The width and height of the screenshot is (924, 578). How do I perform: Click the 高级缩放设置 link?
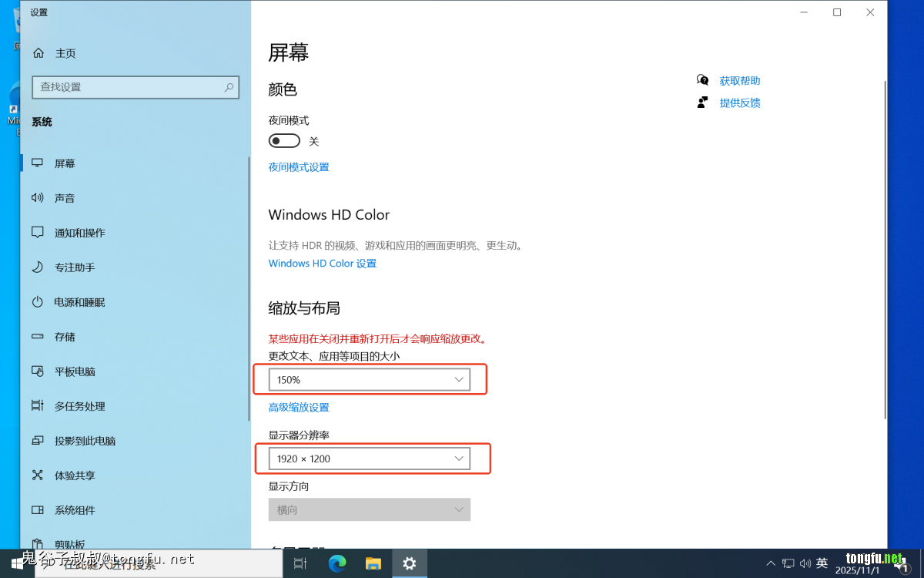click(x=299, y=408)
